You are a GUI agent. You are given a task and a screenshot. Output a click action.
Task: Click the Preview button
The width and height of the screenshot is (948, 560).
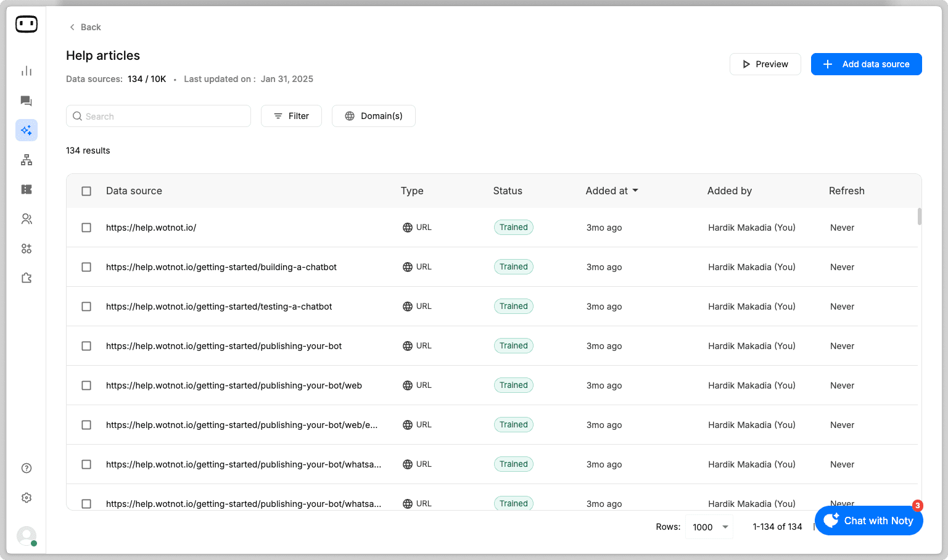765,64
